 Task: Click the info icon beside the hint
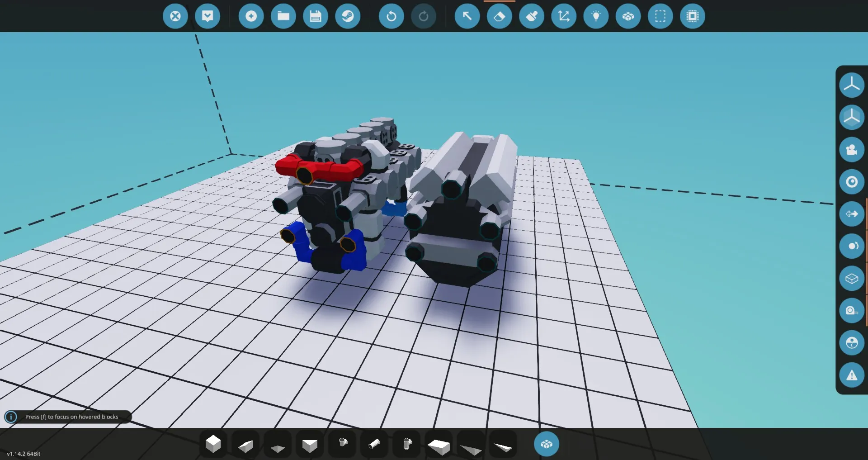pos(11,417)
